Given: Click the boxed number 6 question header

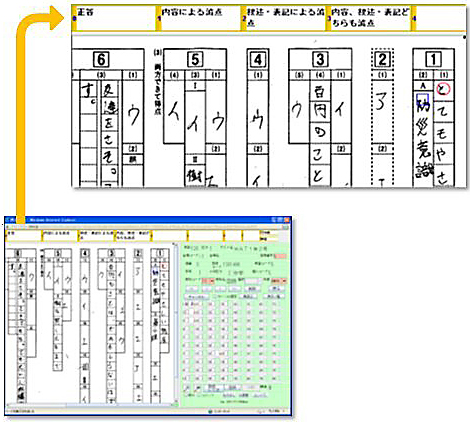Looking at the screenshot, I should [x=101, y=60].
